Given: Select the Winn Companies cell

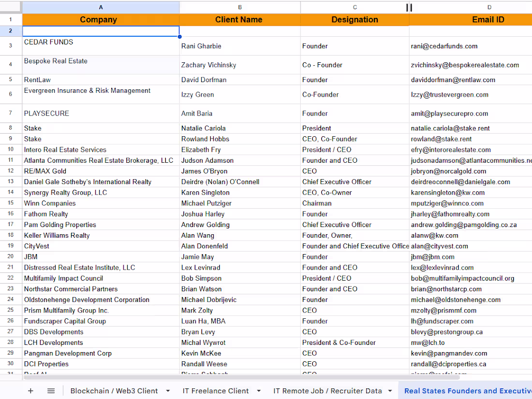Looking at the screenshot, I should click(101, 203).
